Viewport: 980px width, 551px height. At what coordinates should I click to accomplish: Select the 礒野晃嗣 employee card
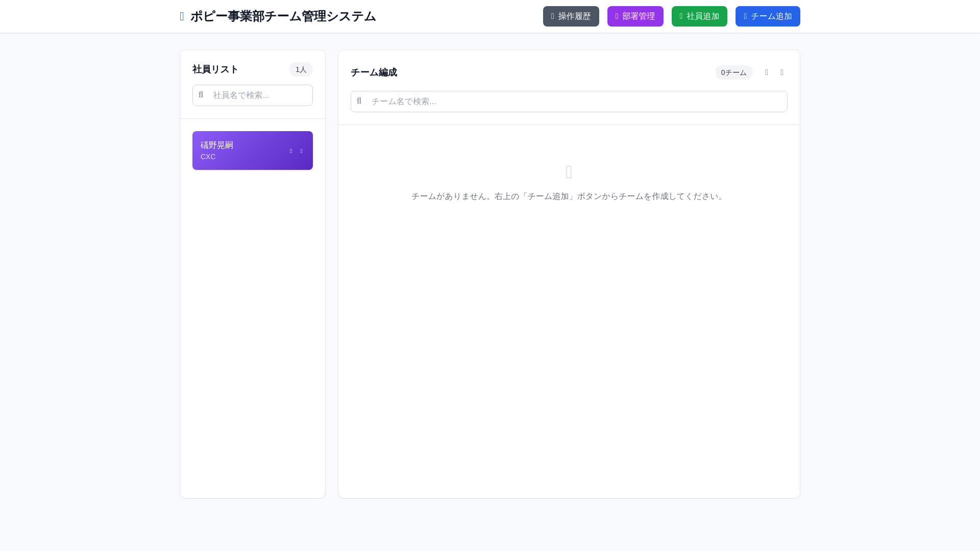tap(253, 151)
